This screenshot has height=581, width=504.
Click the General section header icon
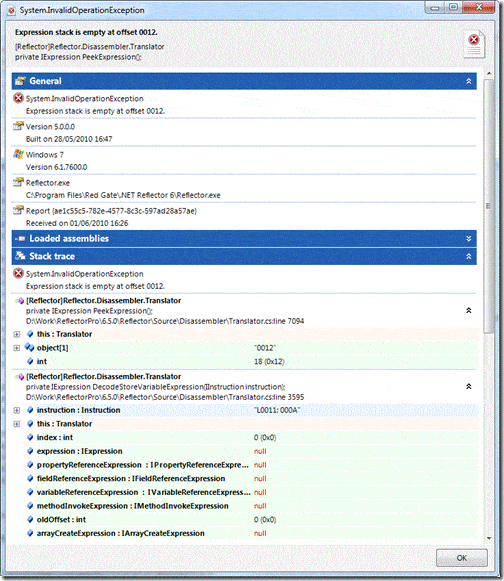click(x=20, y=81)
